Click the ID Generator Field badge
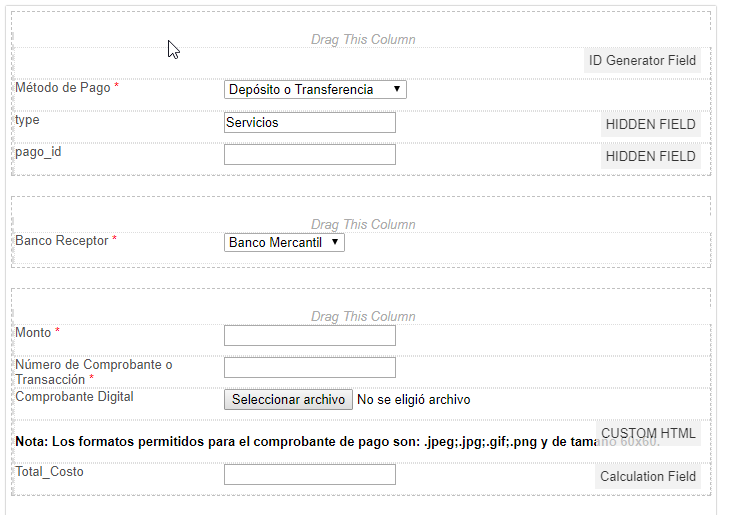 pos(642,60)
